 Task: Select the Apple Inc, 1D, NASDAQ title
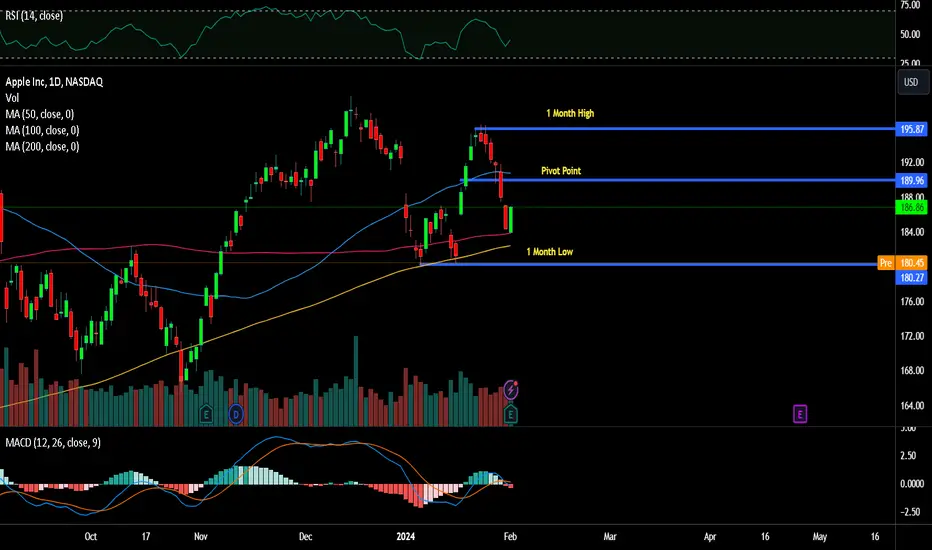[54, 82]
